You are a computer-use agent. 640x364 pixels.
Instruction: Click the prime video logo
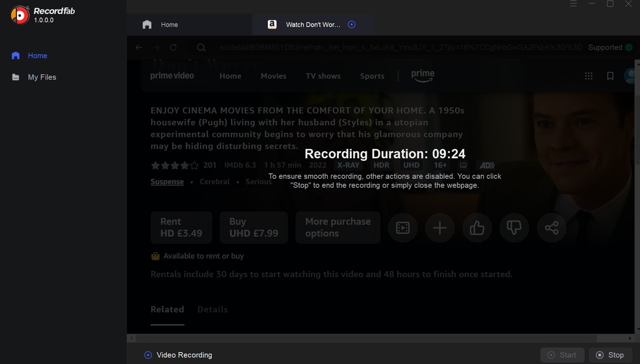[172, 76]
